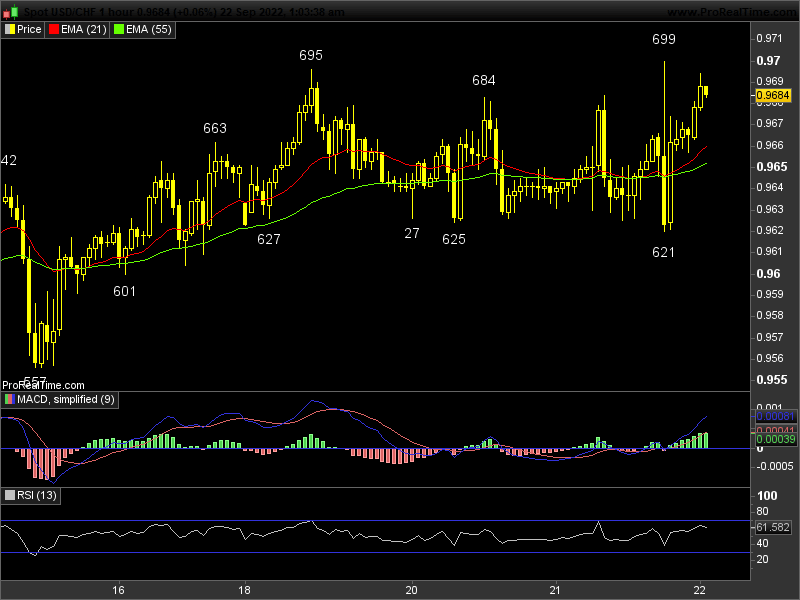Click the 621 swing low label

pyautogui.click(x=663, y=252)
